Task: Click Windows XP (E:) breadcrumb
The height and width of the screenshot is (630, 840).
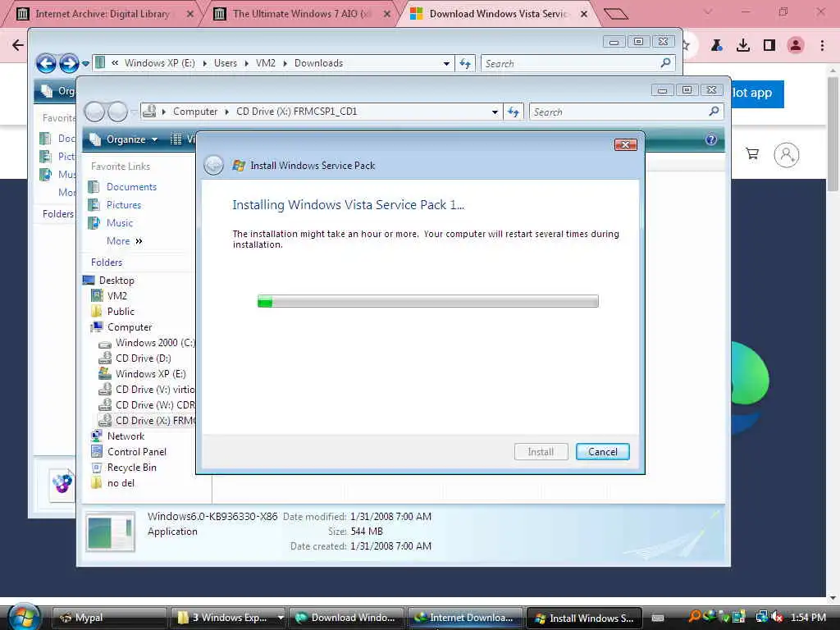Action: [160, 63]
